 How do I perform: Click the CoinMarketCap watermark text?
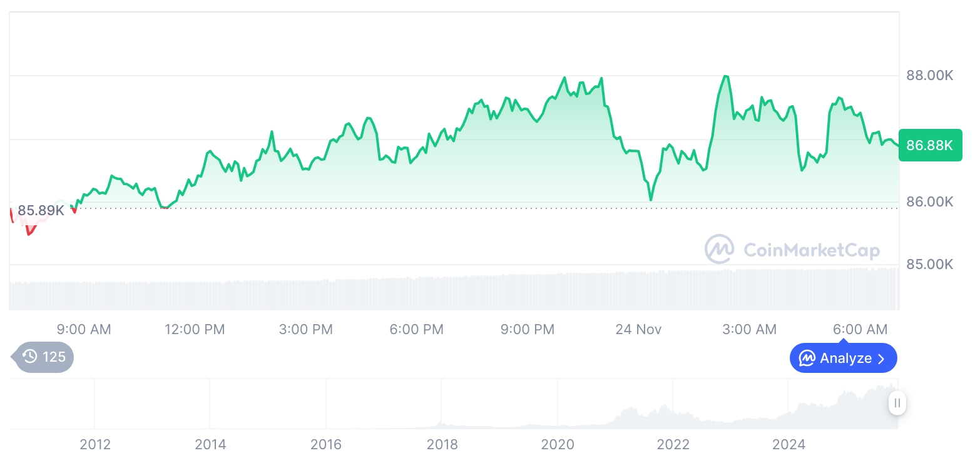tap(812, 250)
